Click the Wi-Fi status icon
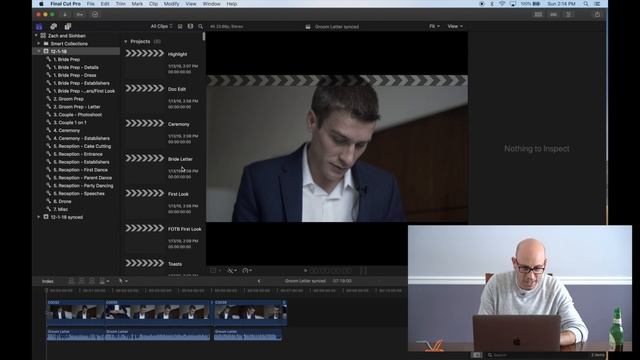This screenshot has height=360, width=640. tap(502, 4)
